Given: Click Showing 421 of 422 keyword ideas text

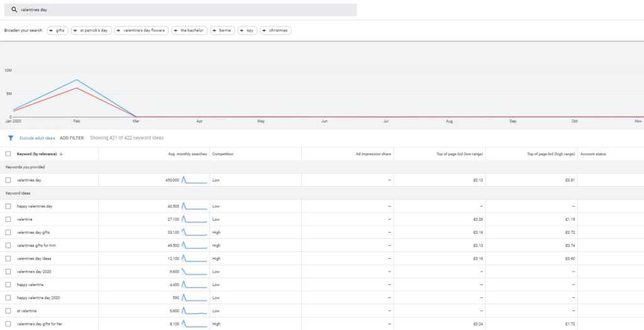Looking at the screenshot, I should coord(126,138).
